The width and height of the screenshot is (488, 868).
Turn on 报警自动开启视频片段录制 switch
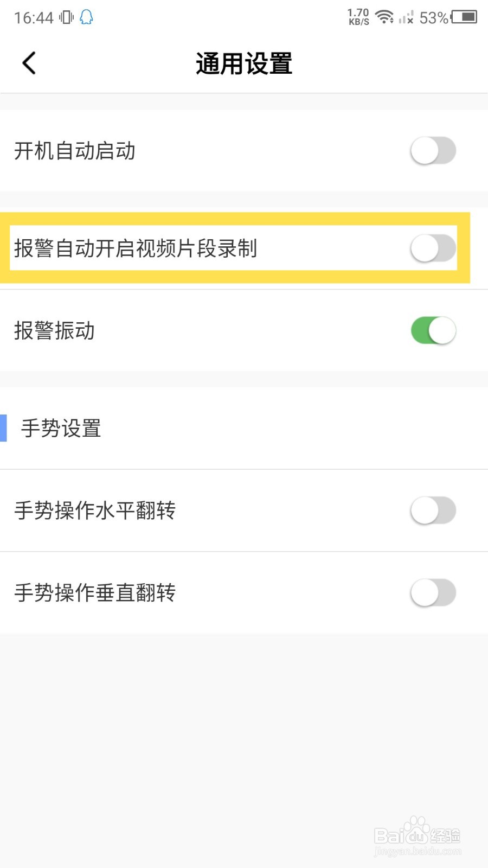pos(433,248)
